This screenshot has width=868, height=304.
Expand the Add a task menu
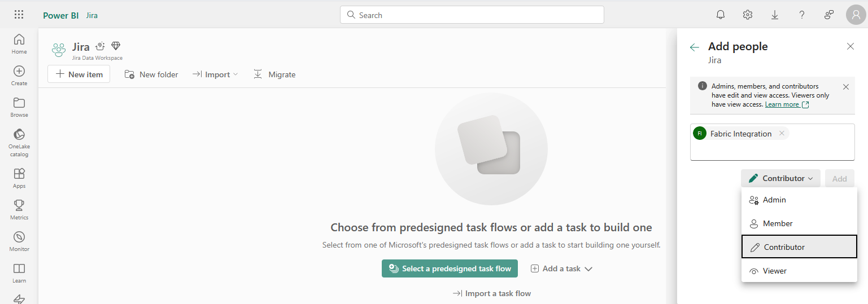pyautogui.click(x=561, y=269)
